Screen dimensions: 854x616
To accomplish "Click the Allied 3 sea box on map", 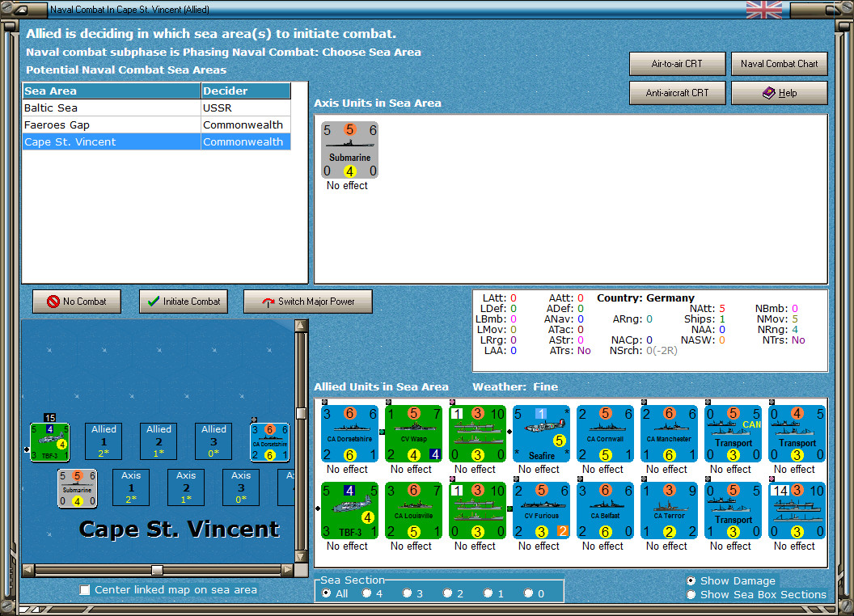I will [213, 441].
